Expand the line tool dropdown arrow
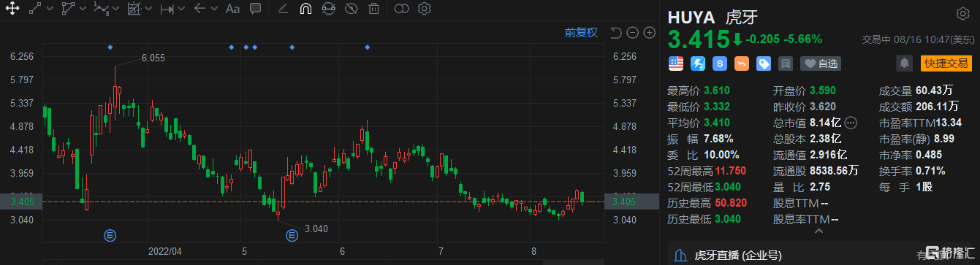The image size is (980, 265). tap(49, 9)
